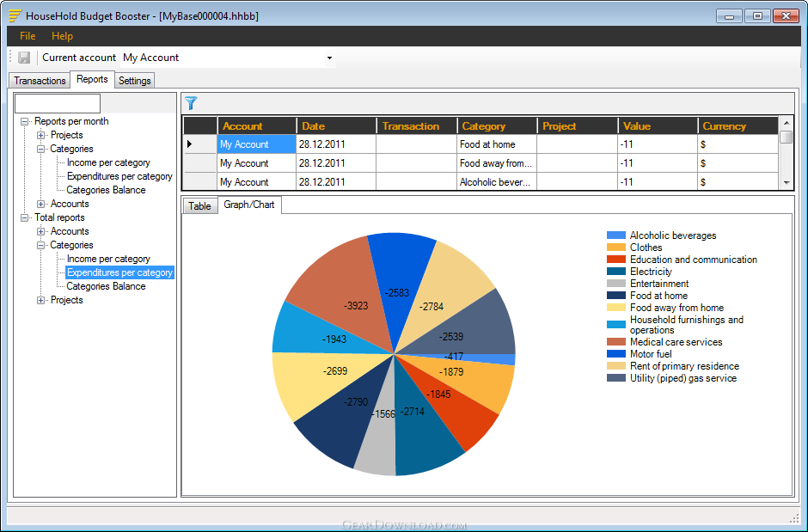808x532 pixels.
Task: Collapse the Reports per month node
Action: [24, 121]
